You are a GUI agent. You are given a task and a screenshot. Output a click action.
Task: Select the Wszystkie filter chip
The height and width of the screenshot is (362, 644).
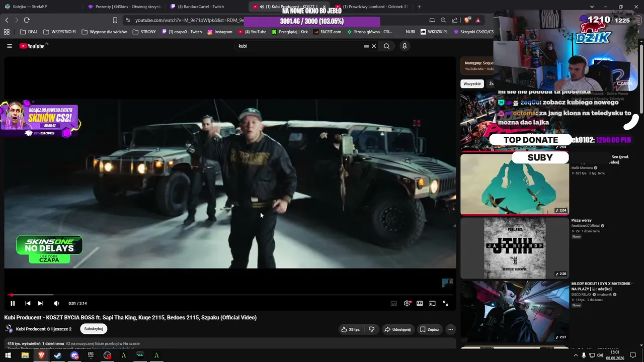[x=472, y=84]
